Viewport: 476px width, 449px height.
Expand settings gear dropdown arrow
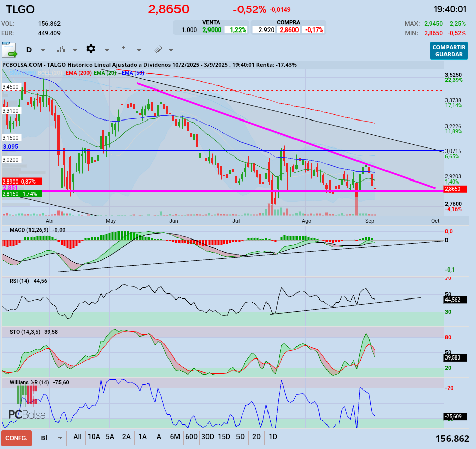click(107, 50)
